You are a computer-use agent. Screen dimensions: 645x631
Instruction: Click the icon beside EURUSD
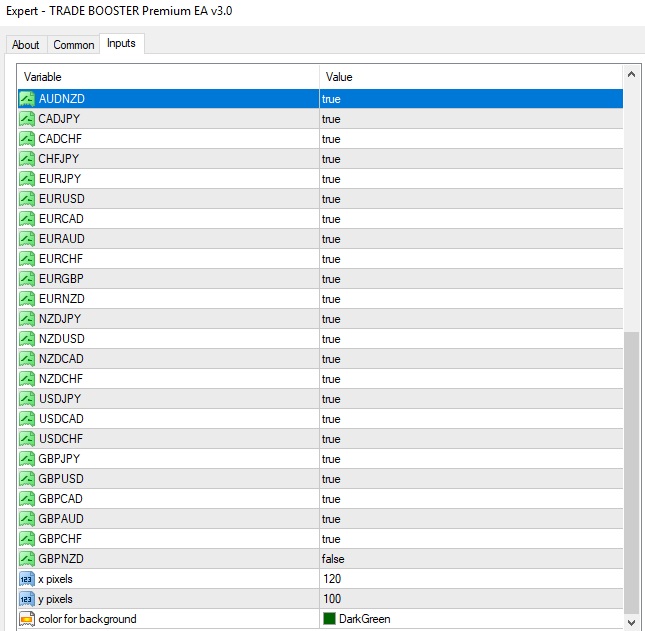tap(27, 199)
